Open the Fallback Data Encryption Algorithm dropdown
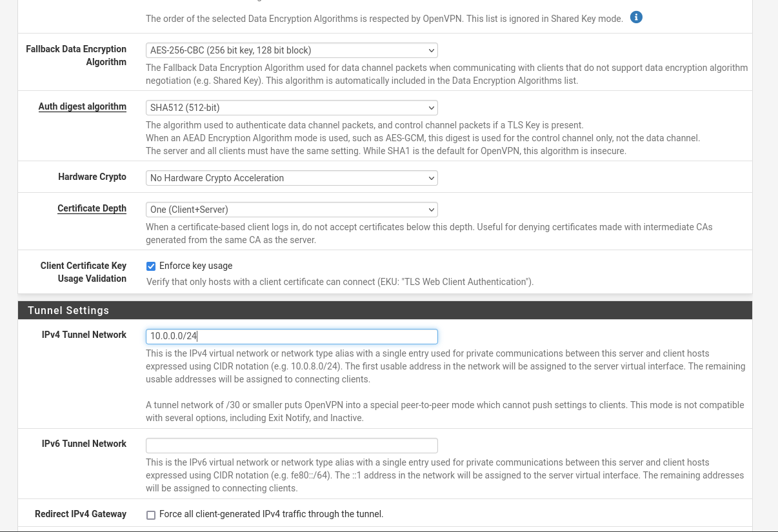 (292, 50)
